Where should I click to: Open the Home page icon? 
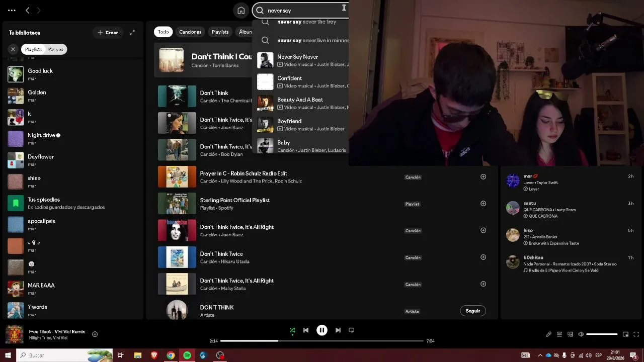tap(241, 11)
